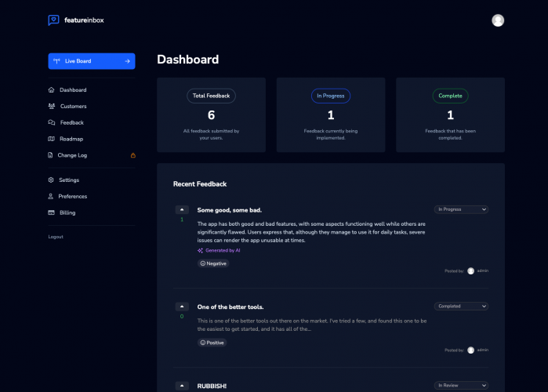
Task: Click the Preferences person icon
Action: 51,196
